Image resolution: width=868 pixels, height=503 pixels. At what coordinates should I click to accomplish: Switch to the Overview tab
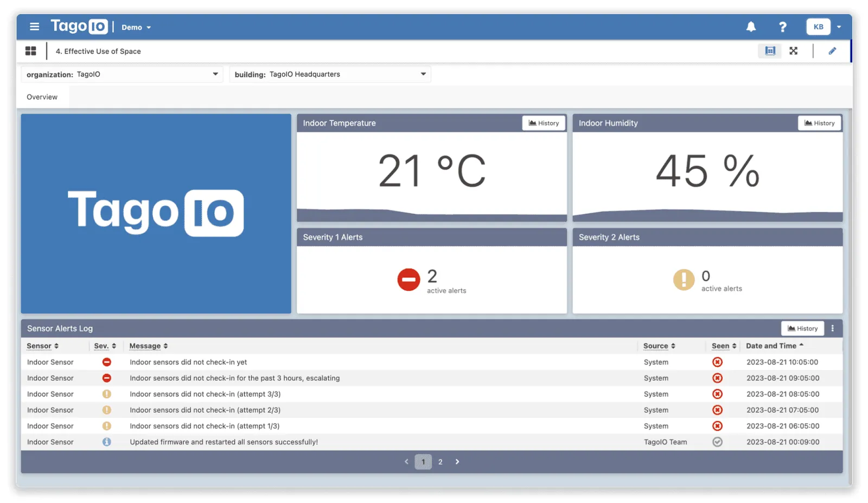click(42, 97)
